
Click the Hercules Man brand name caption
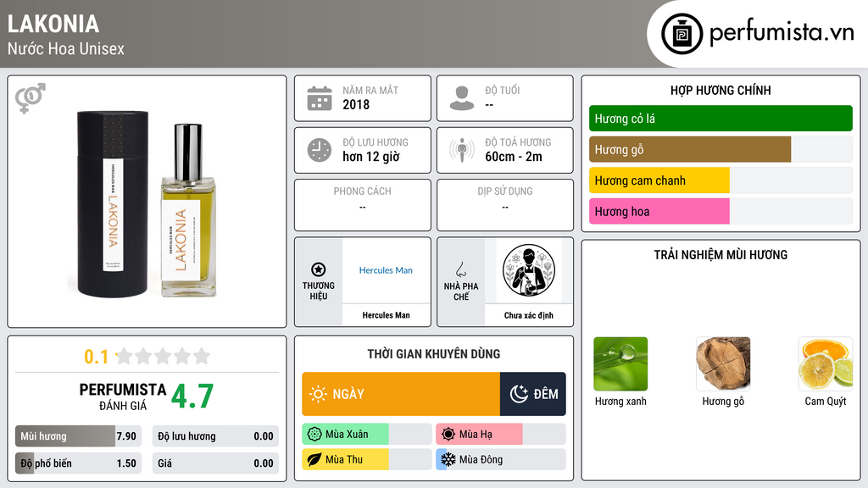pyautogui.click(x=386, y=315)
